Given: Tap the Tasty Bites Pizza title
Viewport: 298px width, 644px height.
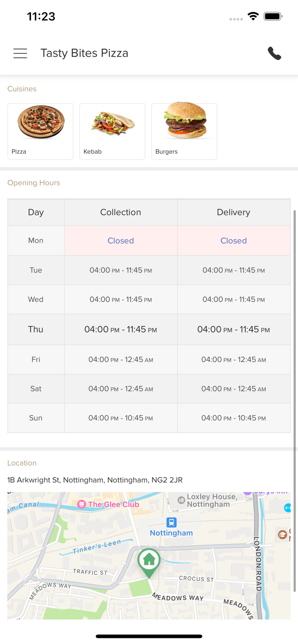Looking at the screenshot, I should [84, 53].
